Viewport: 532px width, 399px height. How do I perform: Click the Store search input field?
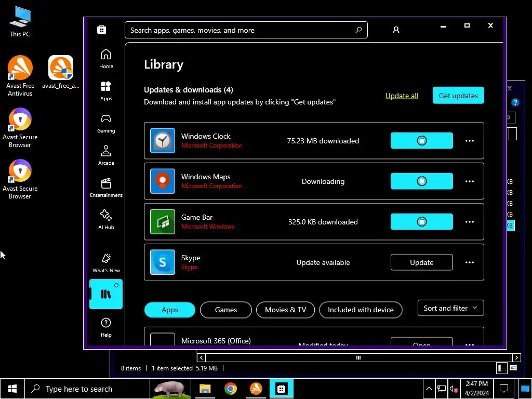246,30
